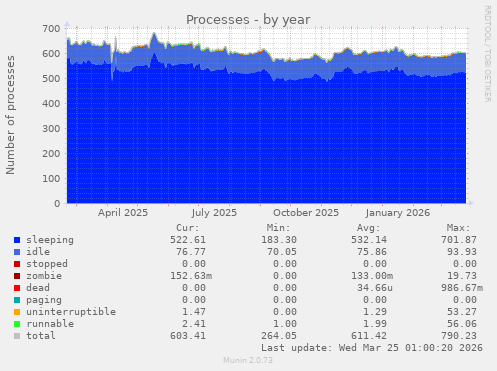Click the 'Munin 2.0.73' version text
497x371 pixels.
[x=248, y=360]
